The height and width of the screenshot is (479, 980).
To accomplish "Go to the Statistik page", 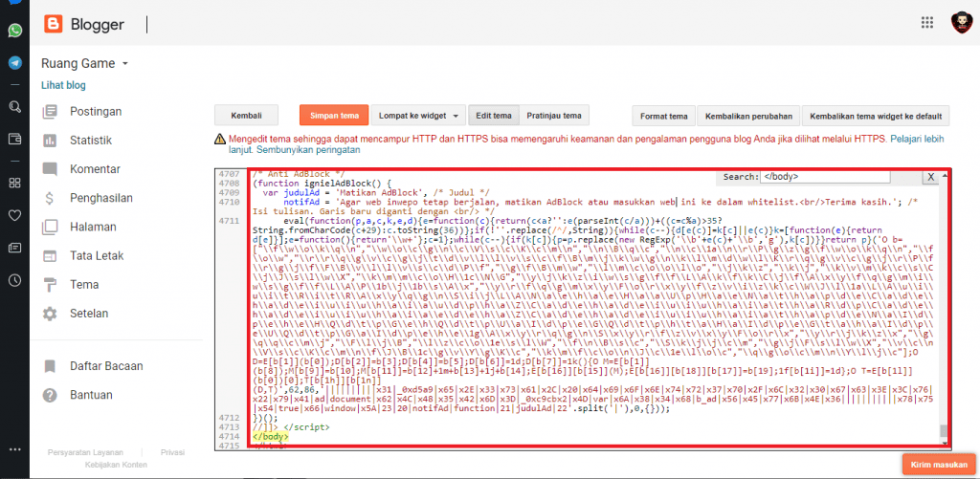I will tap(91, 141).
